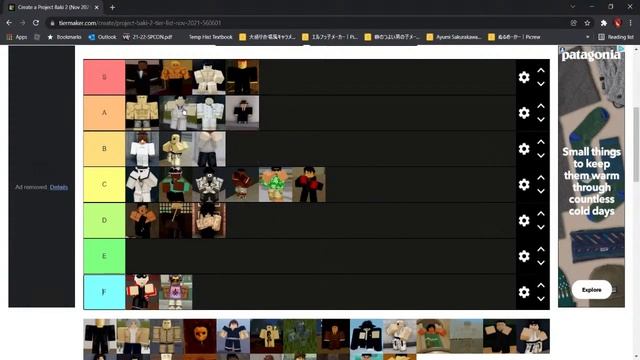Move E tier row up with arrow
This screenshot has height=360, width=640.
click(x=541, y=249)
